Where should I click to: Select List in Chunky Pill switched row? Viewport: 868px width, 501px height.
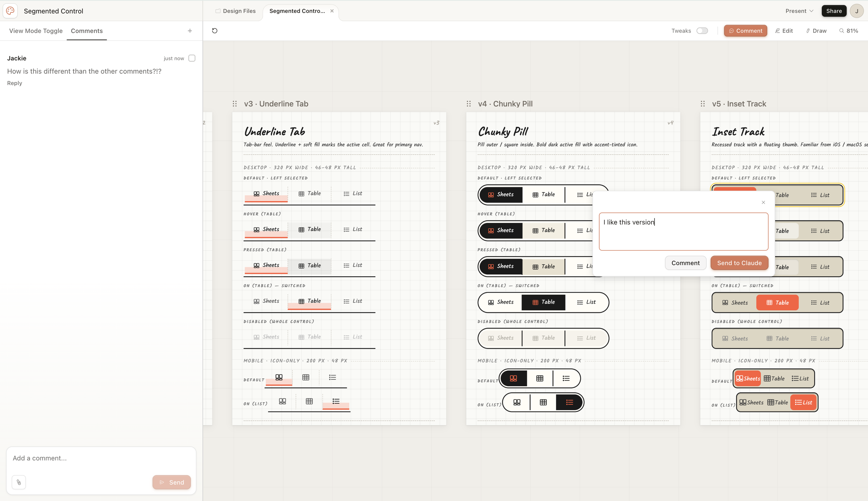[586, 302]
